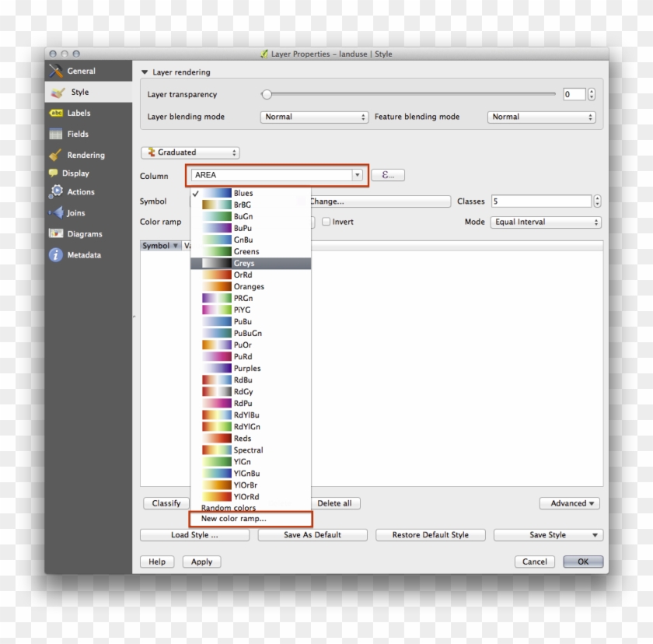Click the Restore Default Style button
653x644 pixels.
tap(430, 534)
